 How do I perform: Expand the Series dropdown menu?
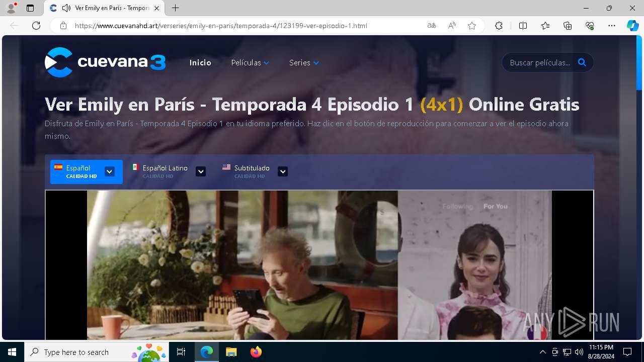[304, 63]
